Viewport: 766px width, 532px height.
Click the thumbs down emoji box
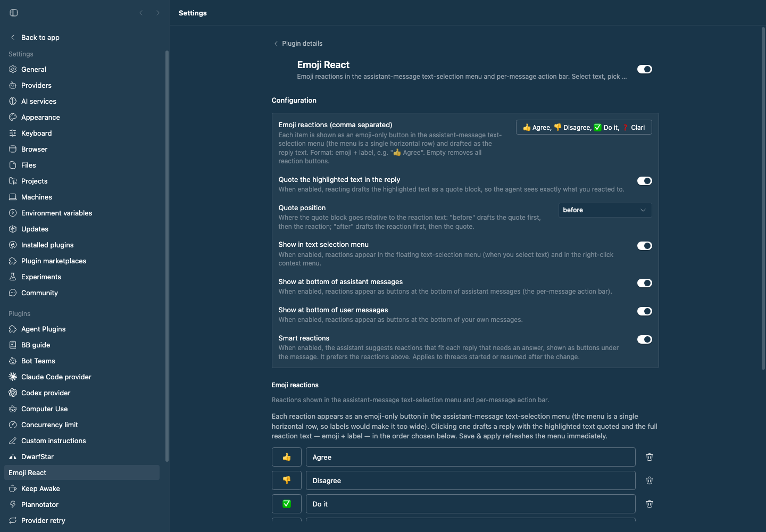pos(287,480)
